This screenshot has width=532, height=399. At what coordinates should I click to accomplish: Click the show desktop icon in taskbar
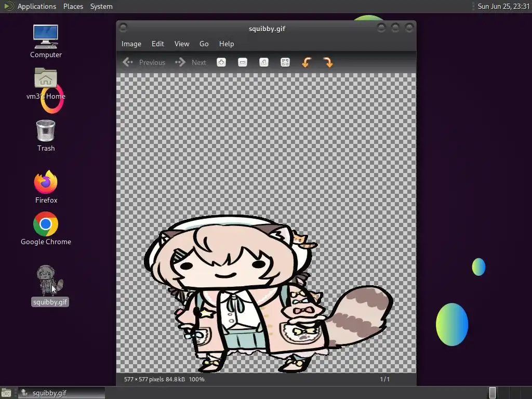(6, 393)
